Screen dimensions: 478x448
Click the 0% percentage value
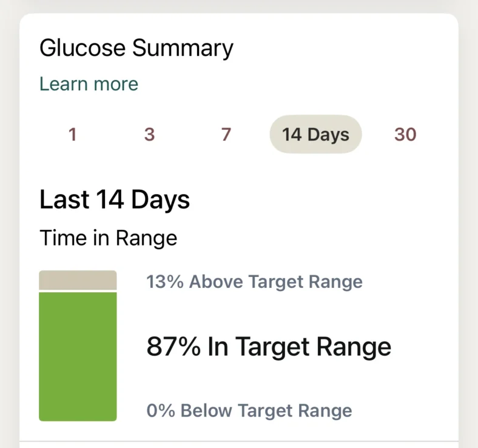pyautogui.click(x=161, y=410)
